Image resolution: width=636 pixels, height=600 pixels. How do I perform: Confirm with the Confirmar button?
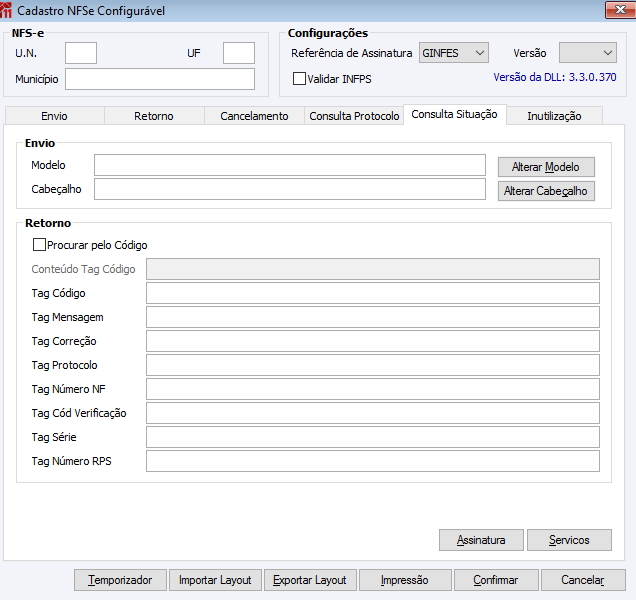point(496,580)
